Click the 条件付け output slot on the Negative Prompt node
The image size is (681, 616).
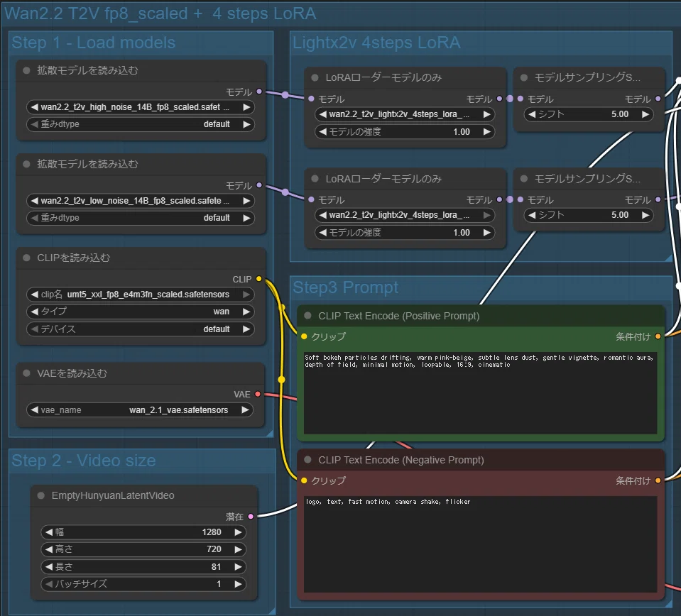click(658, 480)
